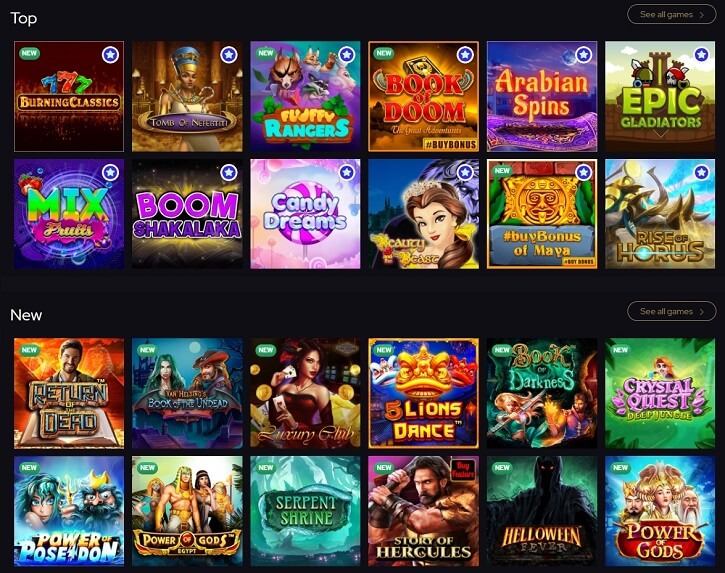Select the Serpent Shrine game tile
The width and height of the screenshot is (725, 573).
[x=305, y=511]
